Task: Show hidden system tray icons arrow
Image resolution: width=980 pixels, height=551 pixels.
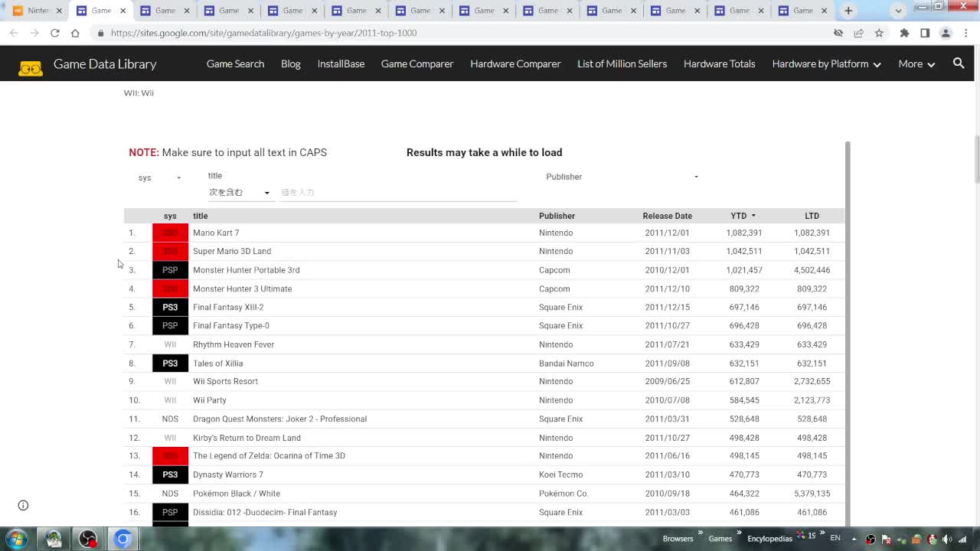Action: click(855, 539)
